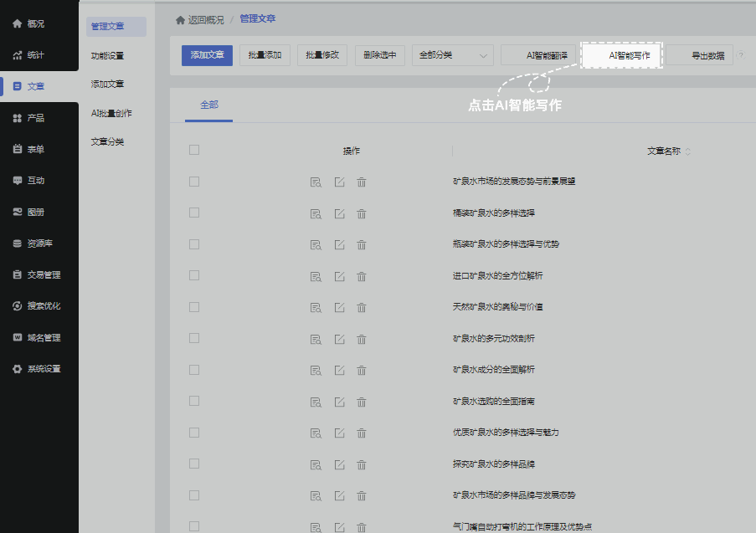
Task: Edit article 矿泉水市场的发展态势与前景展望
Action: coord(339,182)
